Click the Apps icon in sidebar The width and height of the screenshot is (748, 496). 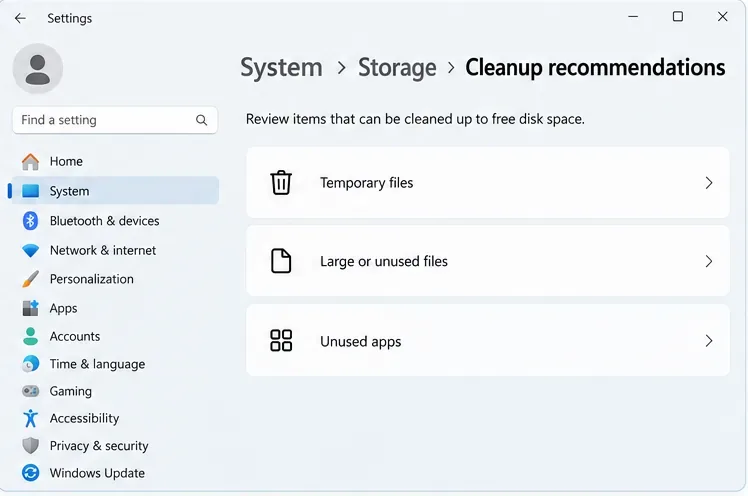pyautogui.click(x=31, y=308)
